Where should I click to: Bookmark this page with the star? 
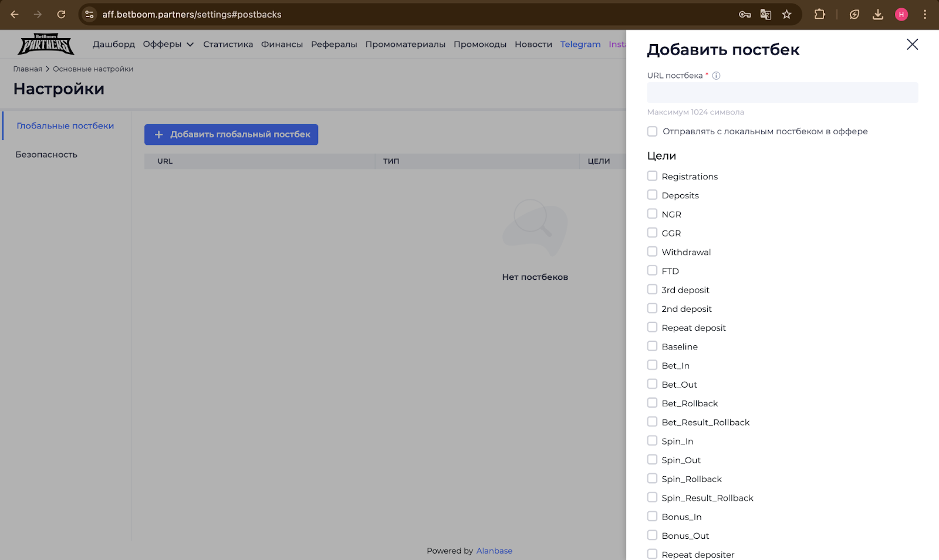click(x=787, y=15)
